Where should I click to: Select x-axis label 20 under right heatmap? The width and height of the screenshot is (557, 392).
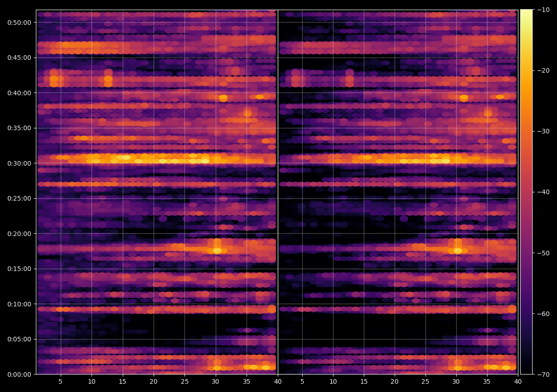pyautogui.click(x=395, y=382)
